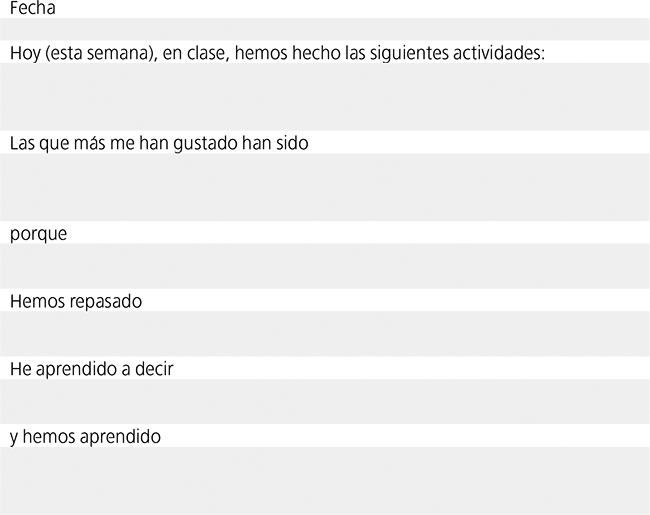
Task: Click the input field below Fecha
Action: 325,29
